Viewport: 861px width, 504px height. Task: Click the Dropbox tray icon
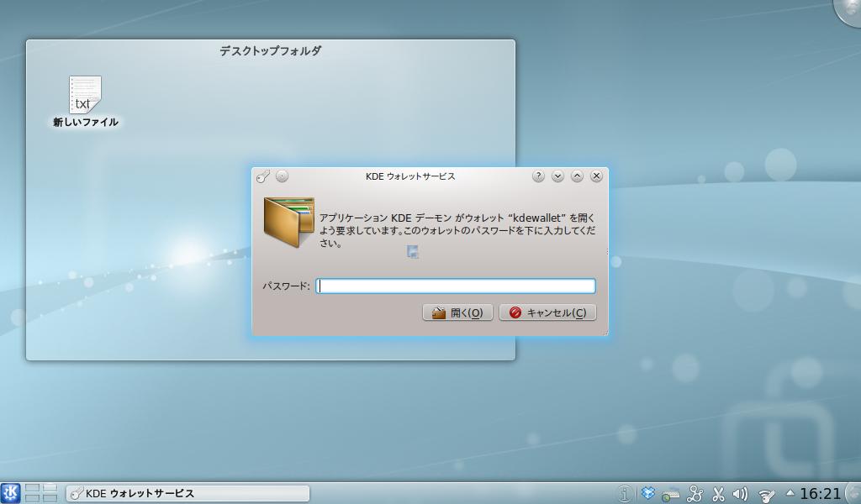(x=648, y=494)
